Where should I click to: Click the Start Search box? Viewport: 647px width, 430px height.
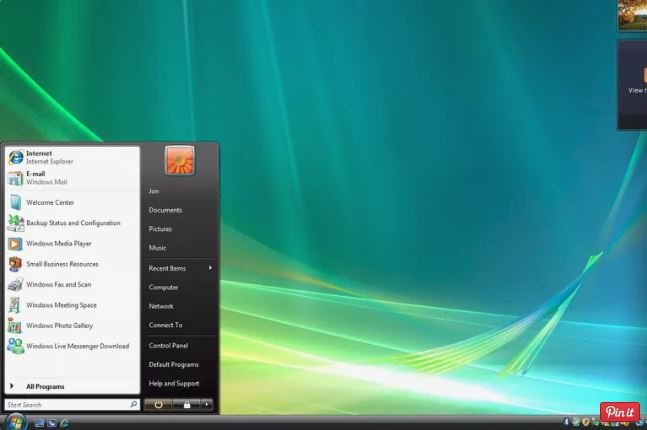(67, 405)
